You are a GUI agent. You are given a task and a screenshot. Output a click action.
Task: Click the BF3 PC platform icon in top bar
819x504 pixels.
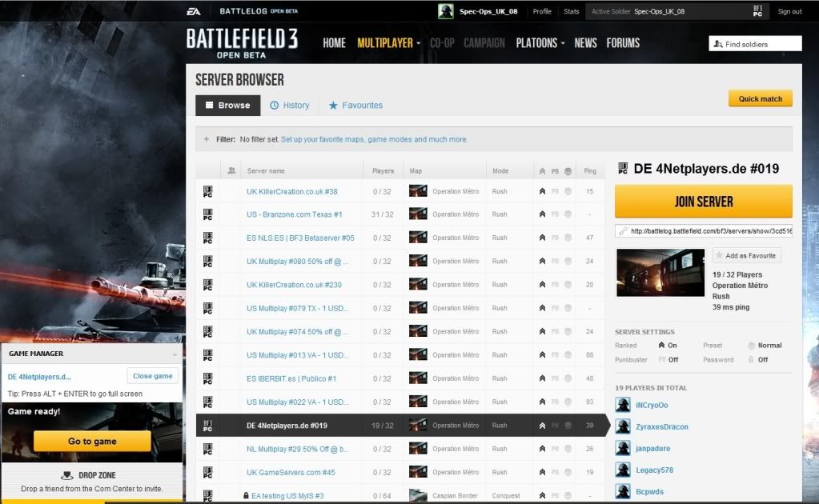757,11
